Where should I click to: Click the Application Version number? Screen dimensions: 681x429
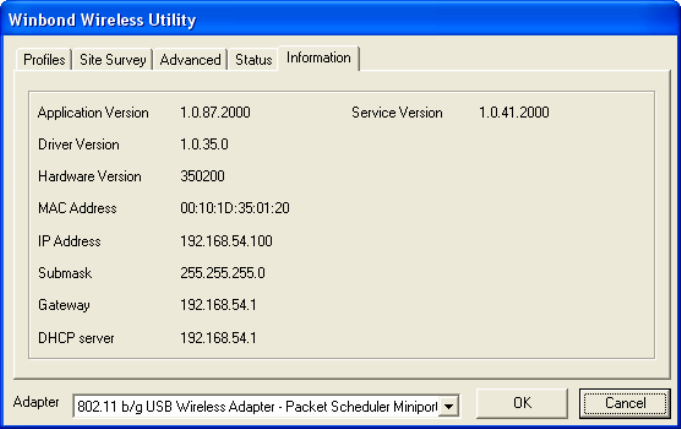click(215, 113)
